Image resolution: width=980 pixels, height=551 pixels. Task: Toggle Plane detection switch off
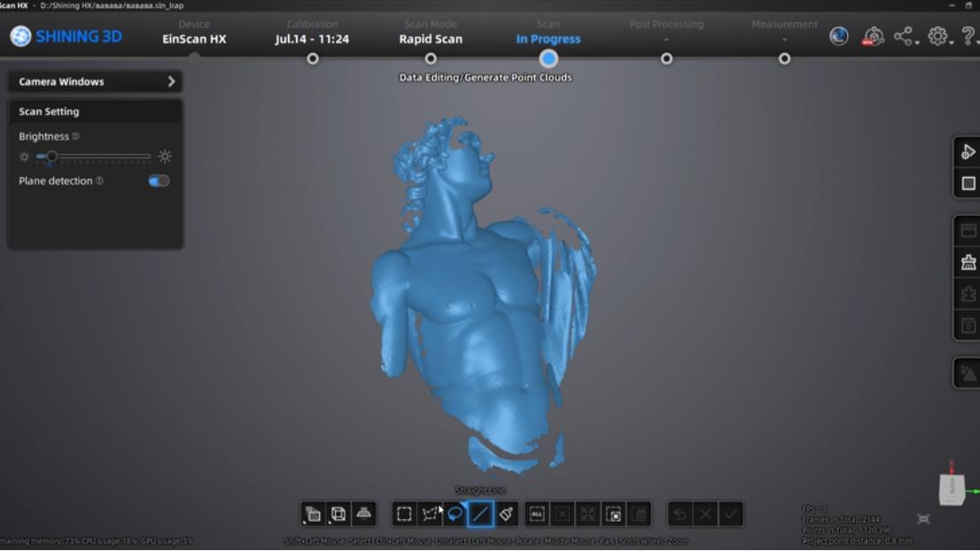pyautogui.click(x=159, y=181)
